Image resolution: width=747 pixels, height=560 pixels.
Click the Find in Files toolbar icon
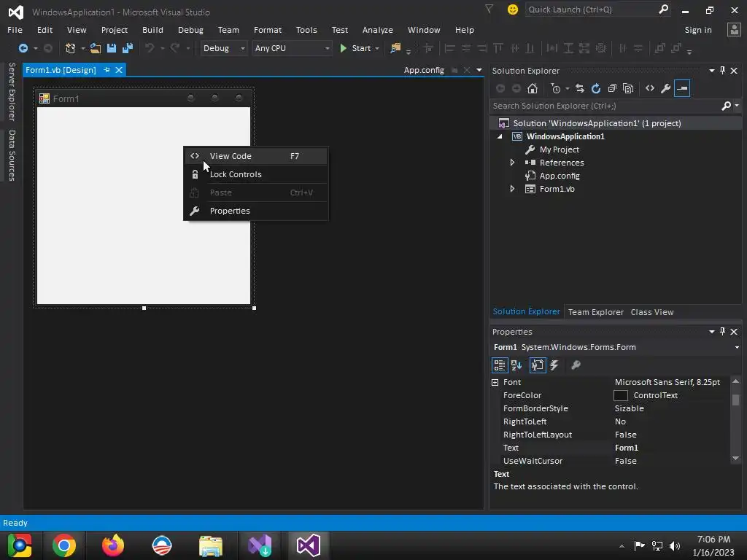pos(395,48)
